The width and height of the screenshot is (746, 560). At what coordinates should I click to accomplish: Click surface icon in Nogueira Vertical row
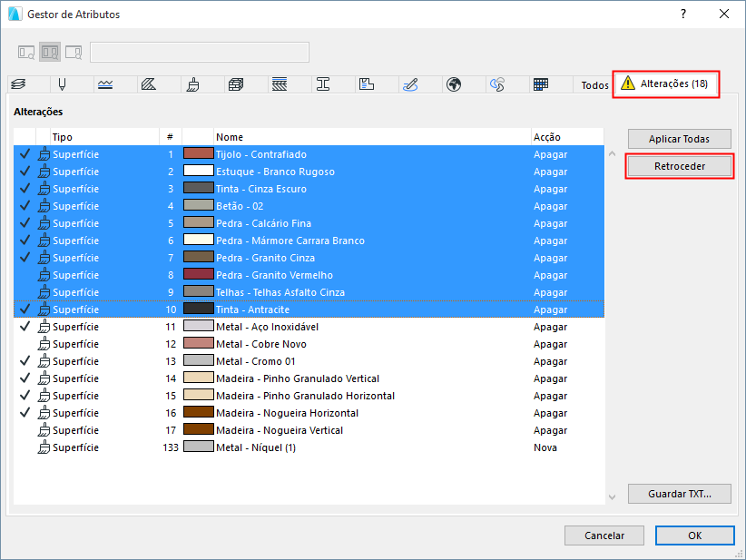point(44,429)
